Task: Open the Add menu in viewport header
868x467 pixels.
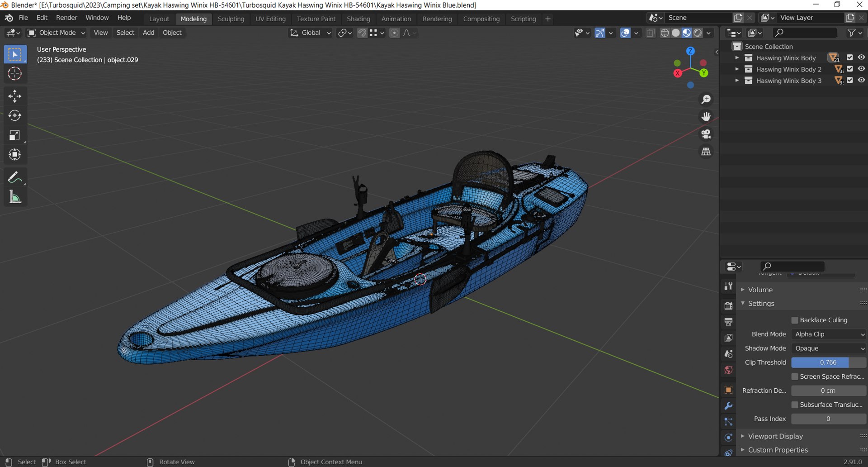Action: click(148, 33)
